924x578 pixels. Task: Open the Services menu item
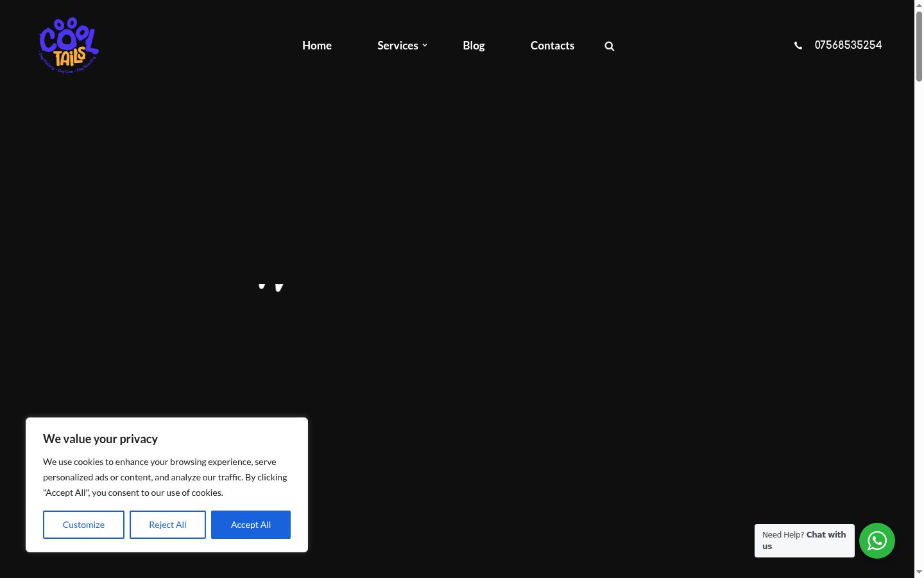pos(398,46)
